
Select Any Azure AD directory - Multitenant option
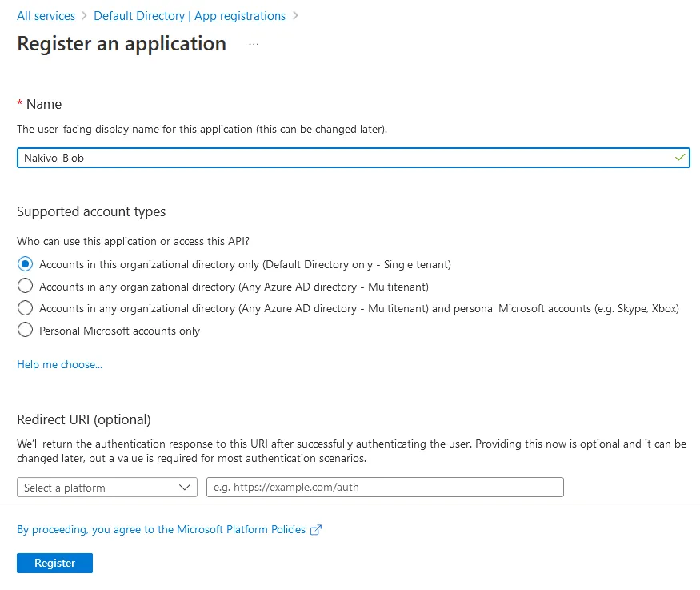click(x=25, y=287)
